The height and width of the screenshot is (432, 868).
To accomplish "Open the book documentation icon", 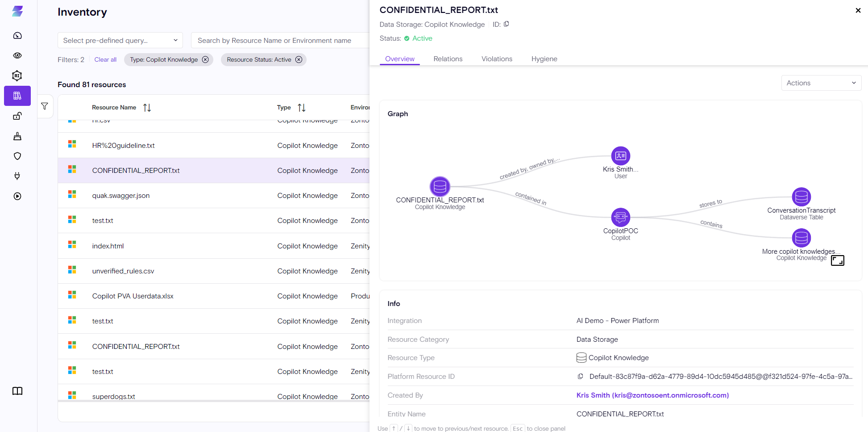I will (x=17, y=391).
